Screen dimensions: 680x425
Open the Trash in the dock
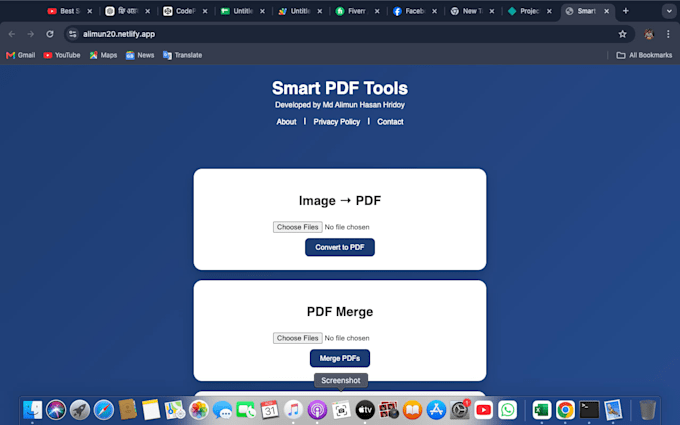[x=647, y=410]
